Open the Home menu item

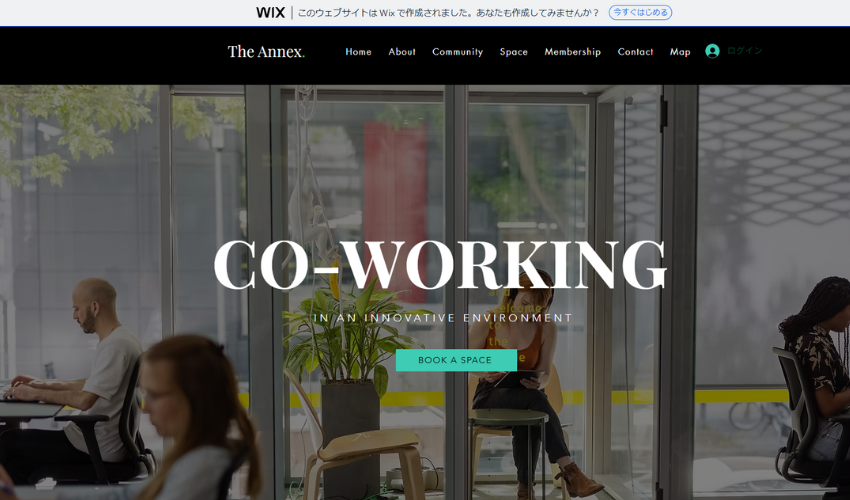pyautogui.click(x=358, y=52)
